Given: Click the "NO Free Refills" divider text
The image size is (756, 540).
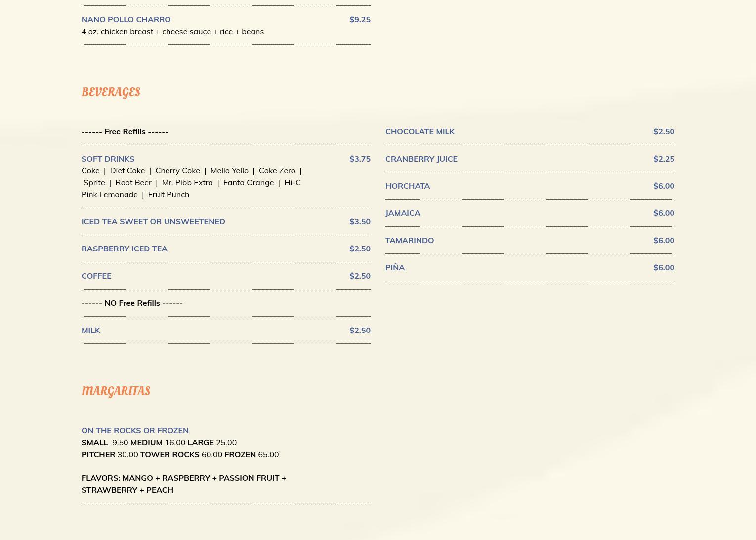Looking at the screenshot, I should (132, 303).
